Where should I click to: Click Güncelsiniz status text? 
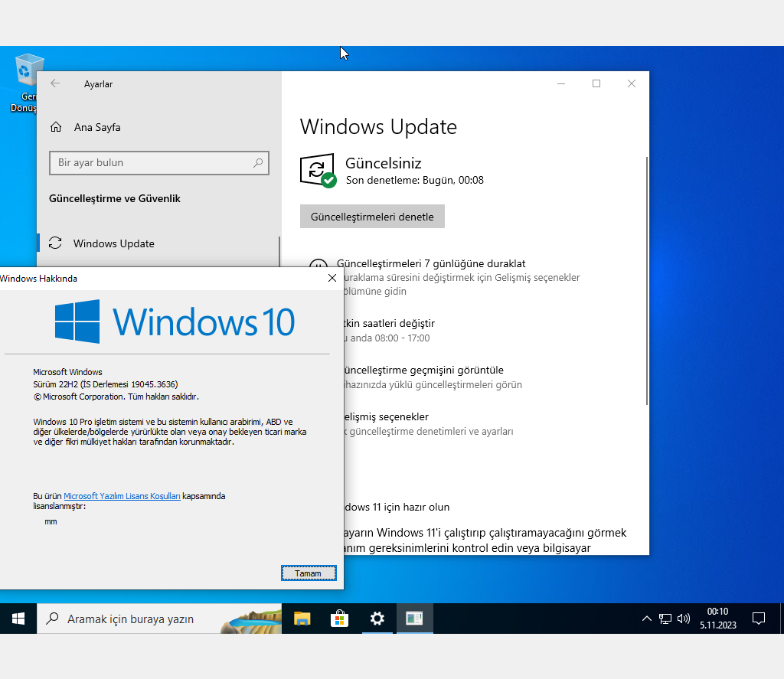(x=384, y=163)
